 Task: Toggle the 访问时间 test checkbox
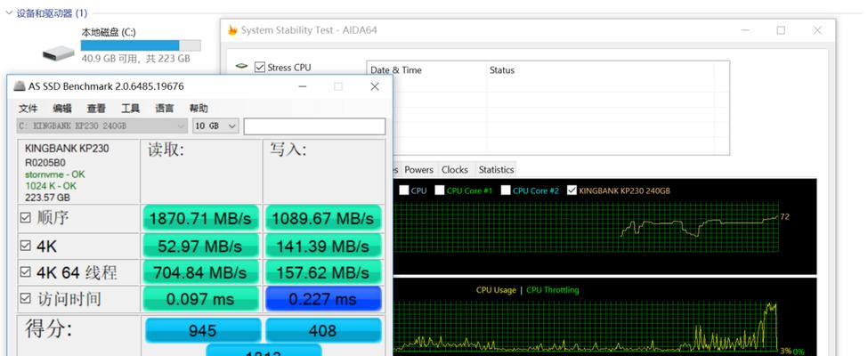(x=26, y=299)
